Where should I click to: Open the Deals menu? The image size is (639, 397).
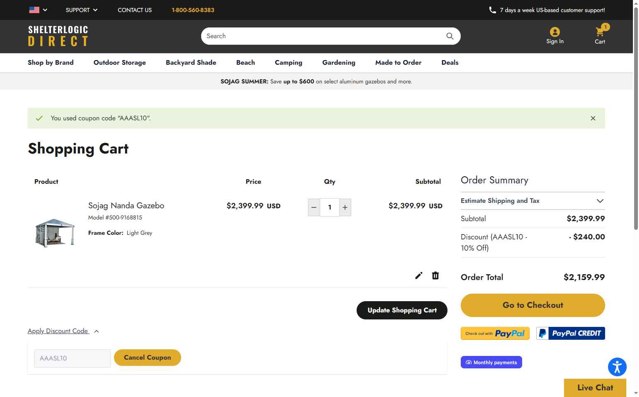pyautogui.click(x=450, y=62)
